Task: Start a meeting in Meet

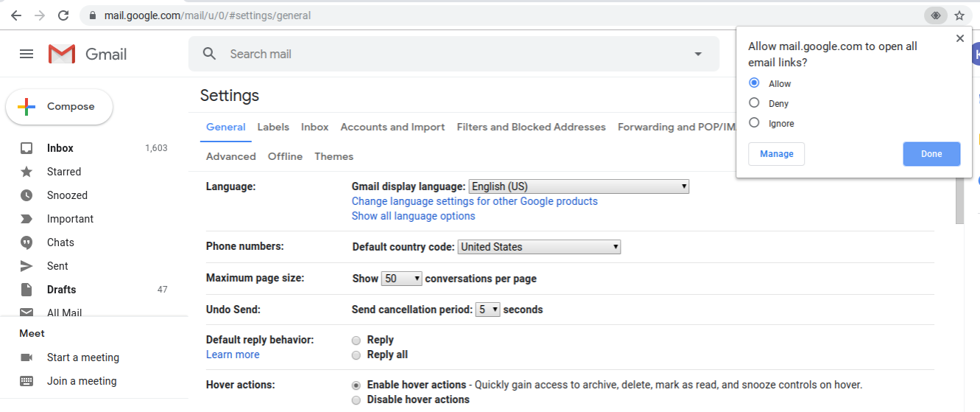Action: 82,357
